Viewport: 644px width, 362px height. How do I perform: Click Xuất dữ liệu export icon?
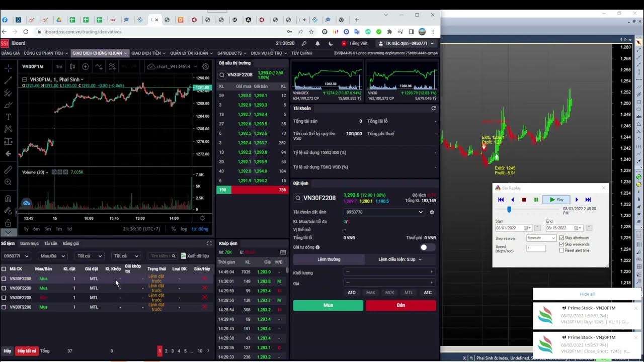pyautogui.click(x=184, y=256)
